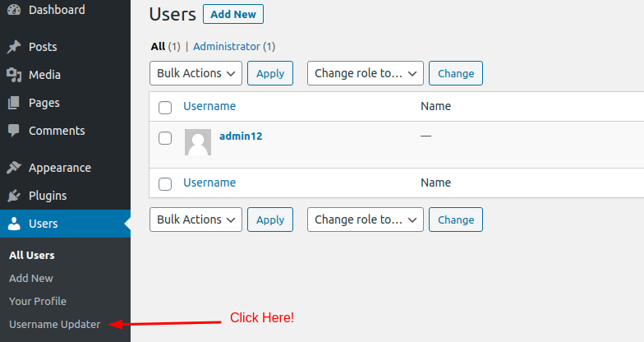Image resolution: width=644 pixels, height=342 pixels.
Task: Filter by the Administrator (1) link
Action: [234, 46]
